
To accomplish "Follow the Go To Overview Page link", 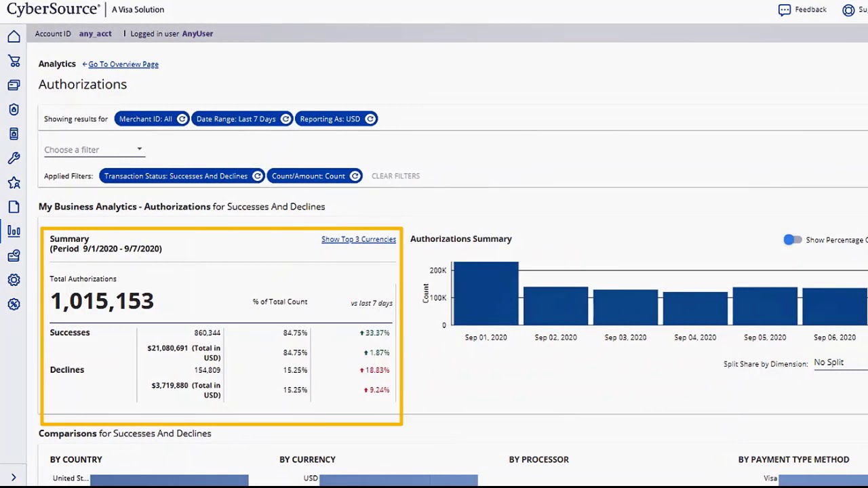I will (x=123, y=64).
